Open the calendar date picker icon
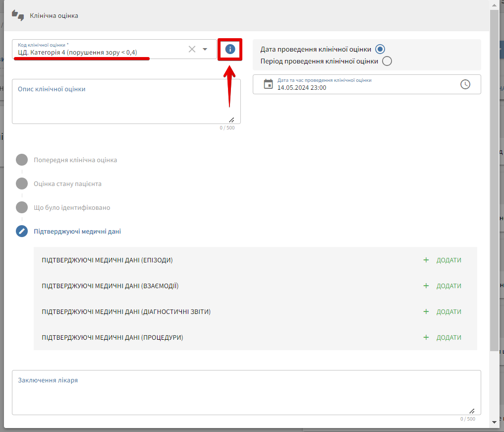 pyautogui.click(x=268, y=84)
